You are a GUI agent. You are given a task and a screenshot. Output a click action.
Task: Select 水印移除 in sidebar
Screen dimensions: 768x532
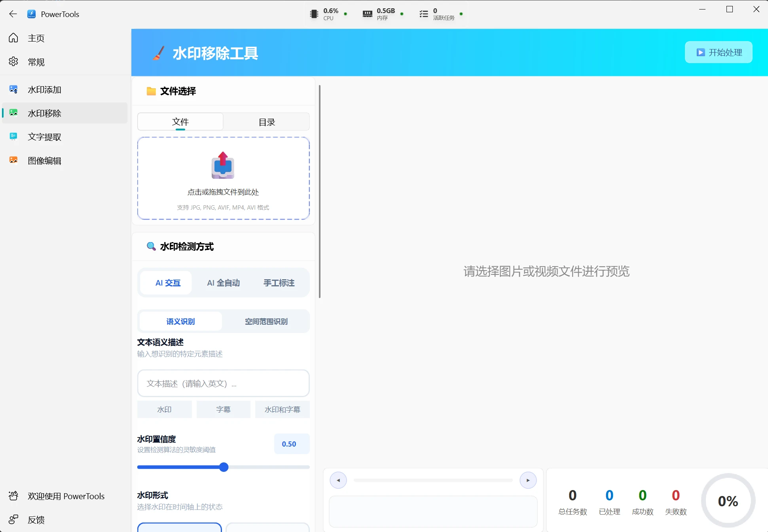tap(65, 113)
